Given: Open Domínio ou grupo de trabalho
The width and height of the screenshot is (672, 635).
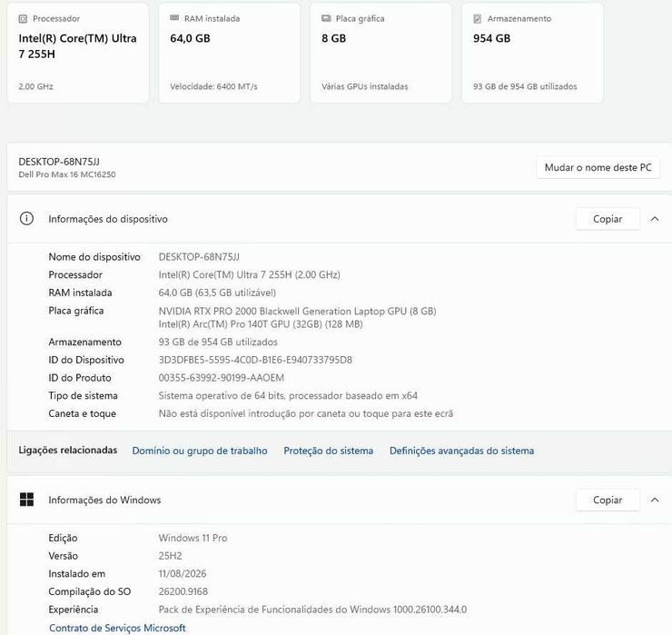Looking at the screenshot, I should tap(200, 451).
